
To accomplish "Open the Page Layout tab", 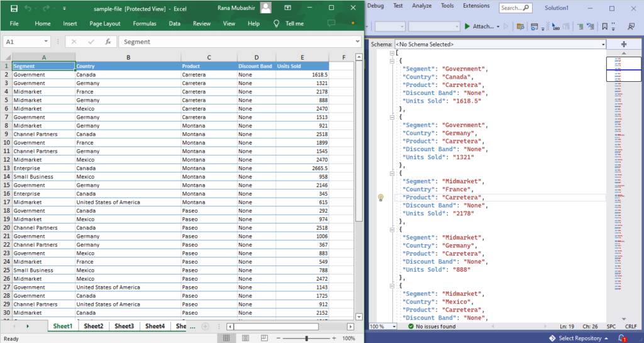I will (x=105, y=23).
